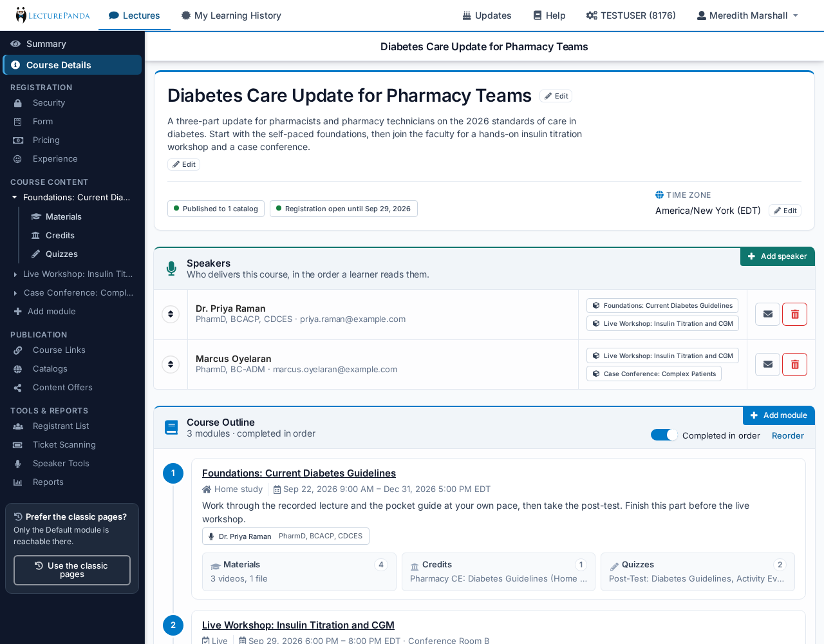
Task: Expand Live Workshop: Insulin Tit... module
Action: click(x=15, y=274)
